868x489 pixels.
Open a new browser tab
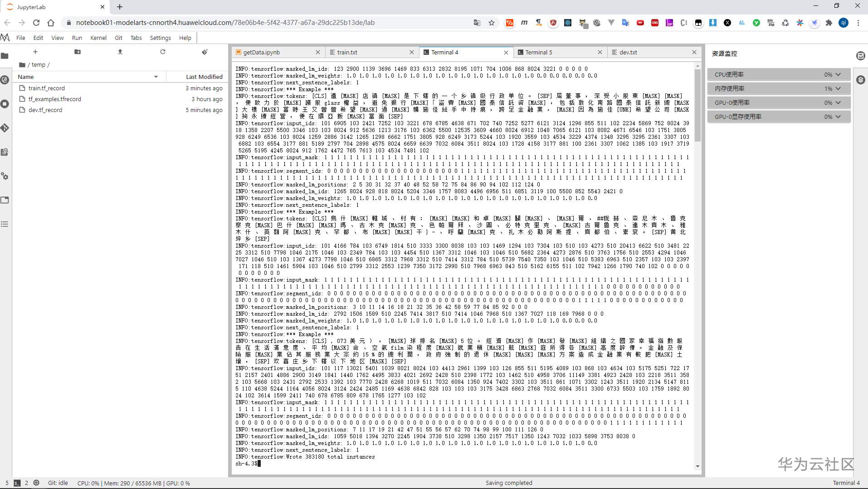(120, 7)
